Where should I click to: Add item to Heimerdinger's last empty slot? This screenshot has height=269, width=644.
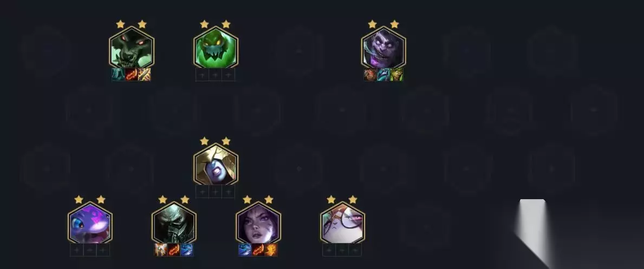355,250
